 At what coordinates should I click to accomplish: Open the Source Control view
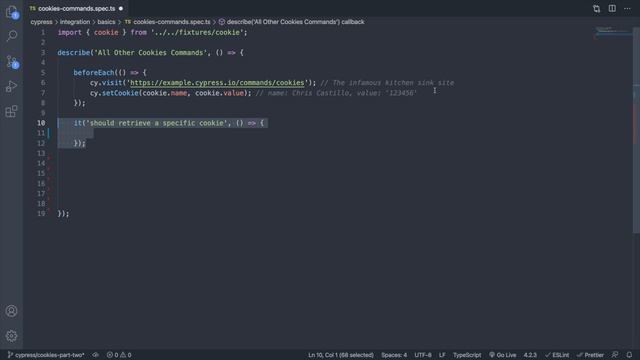pyautogui.click(x=11, y=62)
